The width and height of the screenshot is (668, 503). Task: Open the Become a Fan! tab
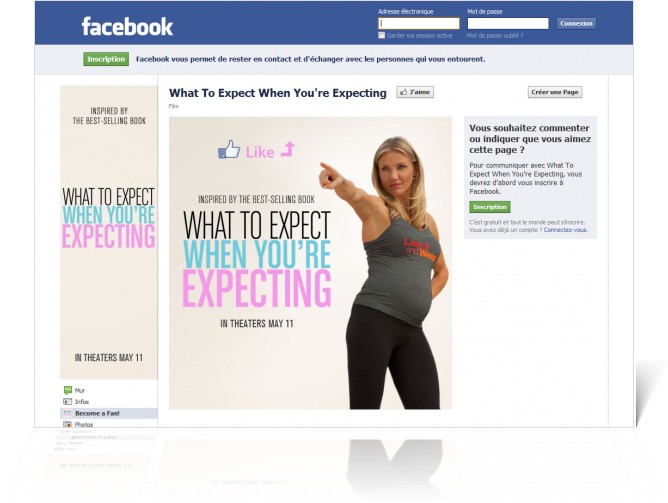pyautogui.click(x=109, y=413)
